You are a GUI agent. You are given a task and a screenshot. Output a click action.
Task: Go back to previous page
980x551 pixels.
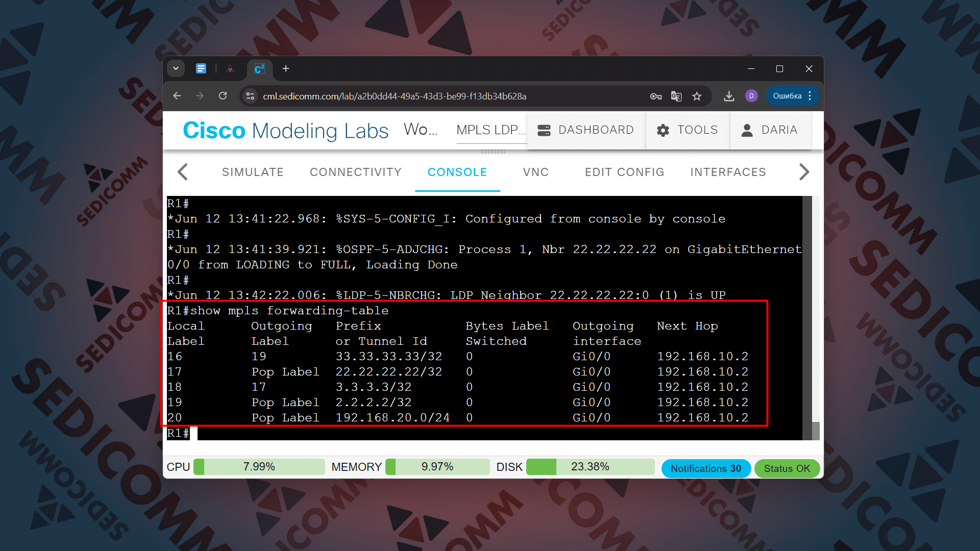tap(177, 96)
